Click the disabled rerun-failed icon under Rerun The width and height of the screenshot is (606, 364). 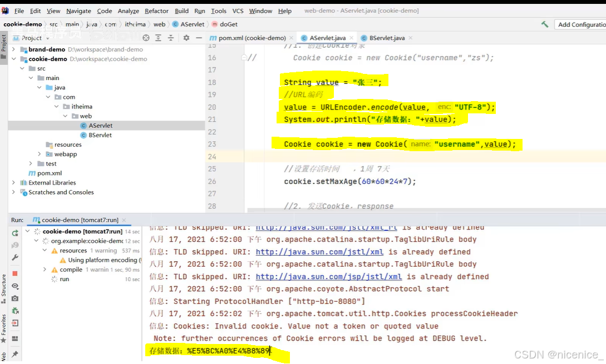coord(15,245)
